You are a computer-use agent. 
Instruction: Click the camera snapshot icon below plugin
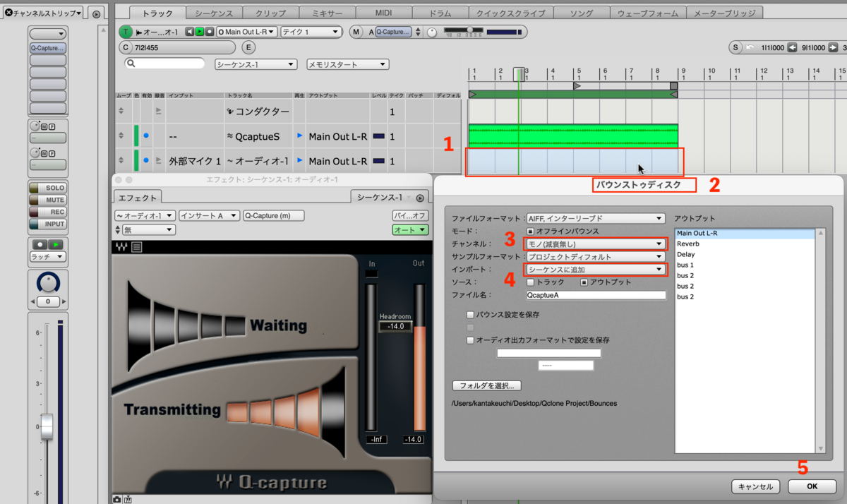point(116,499)
